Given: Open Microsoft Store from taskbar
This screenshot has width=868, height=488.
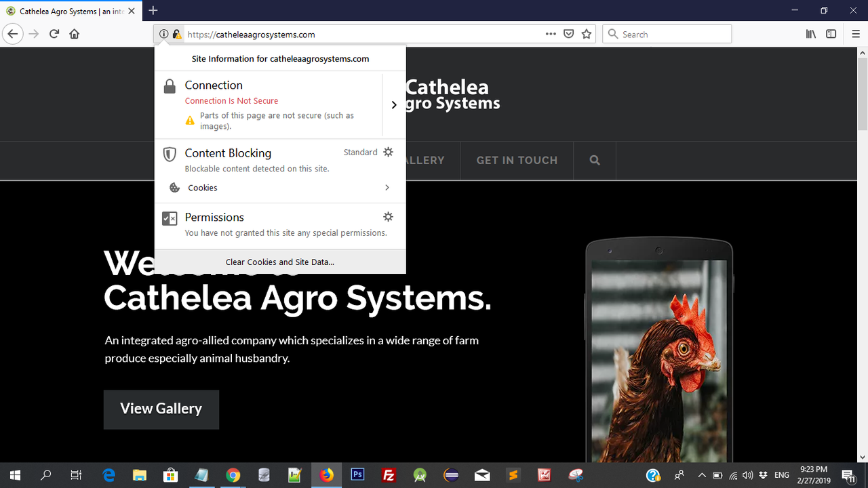Looking at the screenshot, I should click(x=171, y=475).
